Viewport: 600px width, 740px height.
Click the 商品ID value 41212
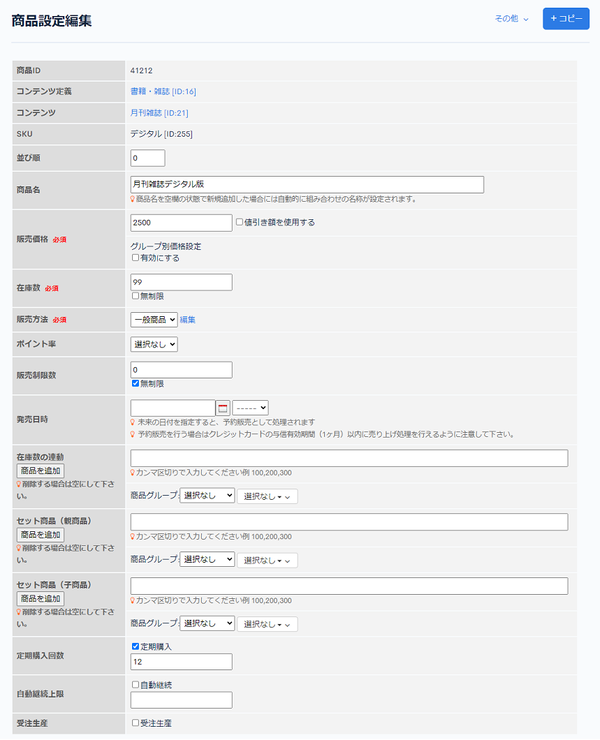[x=141, y=71]
